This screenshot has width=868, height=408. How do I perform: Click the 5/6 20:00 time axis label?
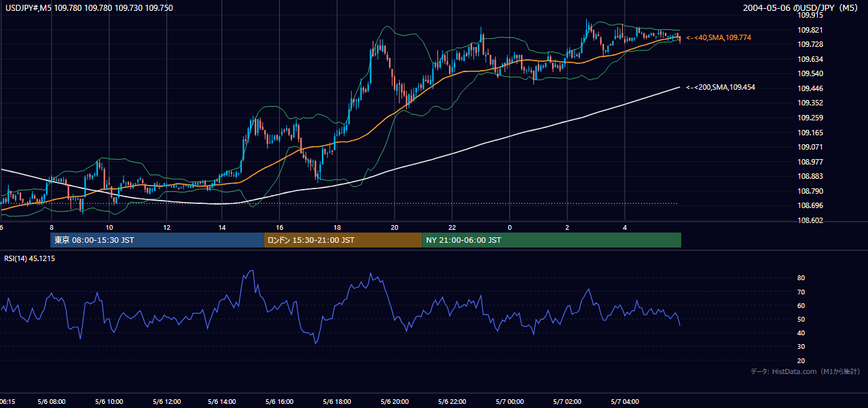pos(394,402)
